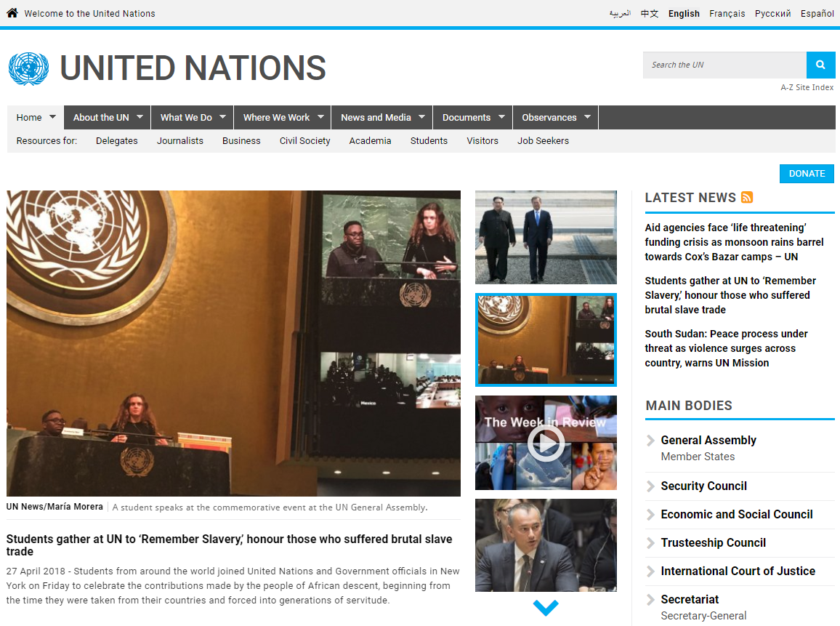Screen dimensions: 840x626
Task: Open the Journalists resources link
Action: [180, 140]
